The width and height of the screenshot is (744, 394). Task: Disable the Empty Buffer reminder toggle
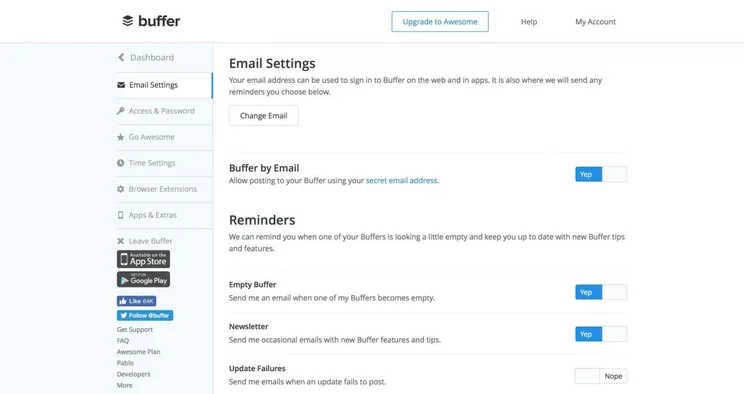601,292
